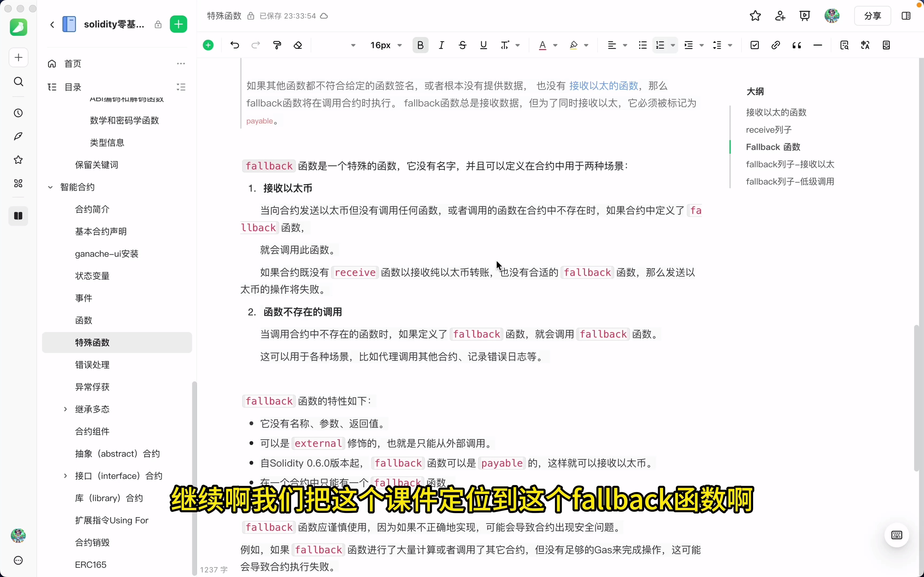
Task: Insert a hyperlink from the toolbar
Action: pos(775,45)
